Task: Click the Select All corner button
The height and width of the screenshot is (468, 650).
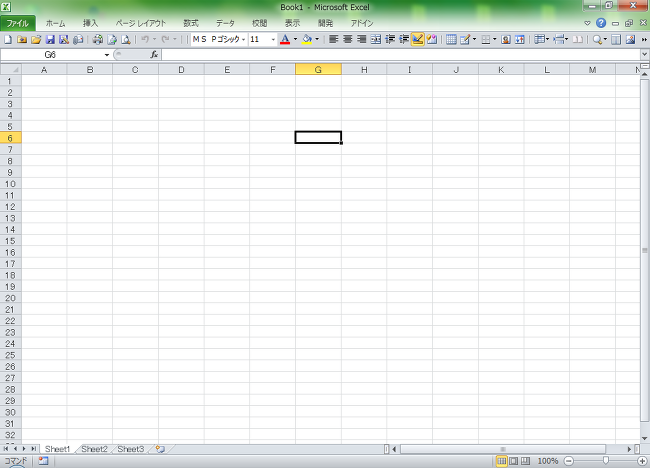Action: (x=11, y=70)
